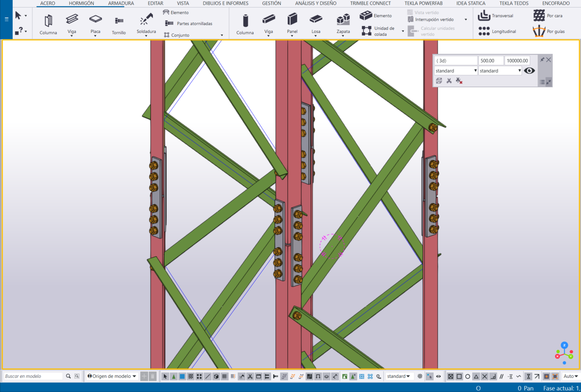The height and width of the screenshot is (392, 581).
Task: Click the Unidad de colada icon
Action: coord(366,31)
